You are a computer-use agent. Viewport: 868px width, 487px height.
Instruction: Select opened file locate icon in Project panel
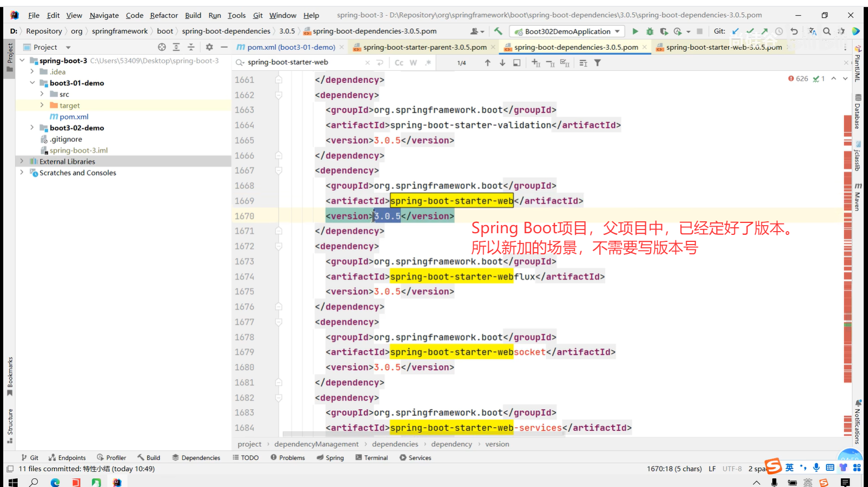click(x=162, y=47)
